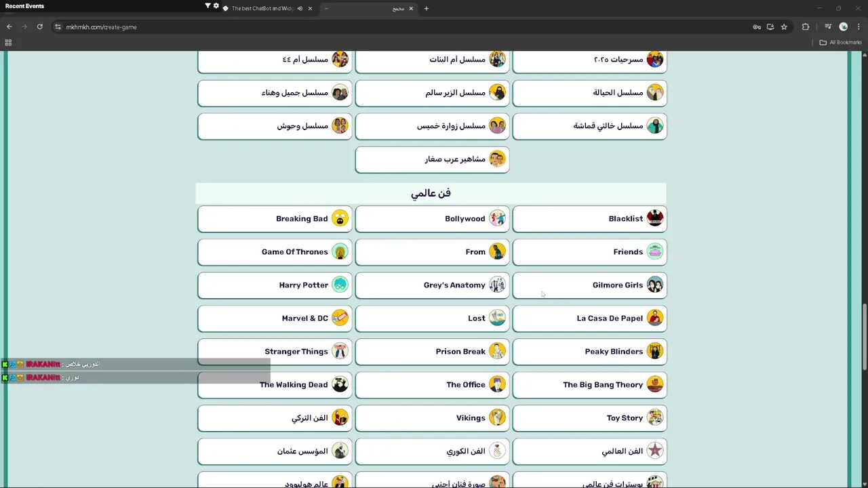This screenshot has height=488, width=868.
Task: Click the Gilmore Girls icon
Action: [654, 285]
